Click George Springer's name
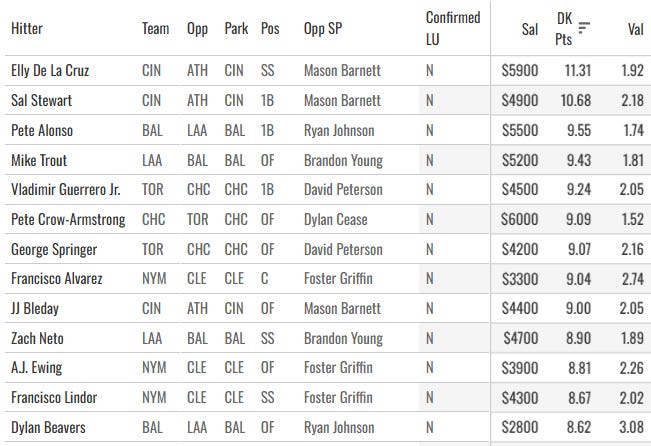 coord(54,249)
